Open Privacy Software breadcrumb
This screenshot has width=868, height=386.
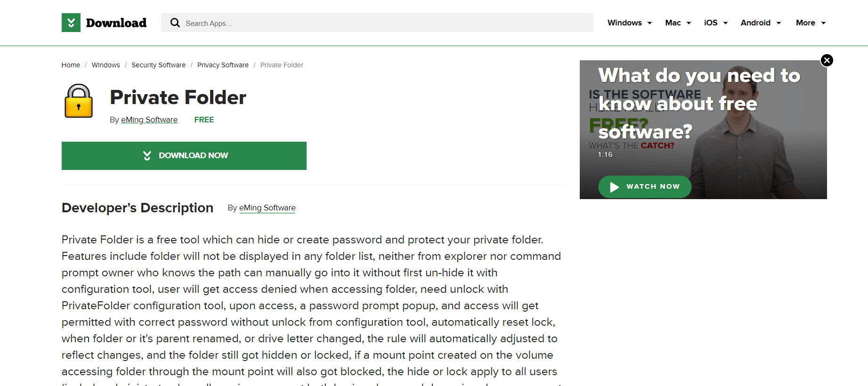coord(223,65)
